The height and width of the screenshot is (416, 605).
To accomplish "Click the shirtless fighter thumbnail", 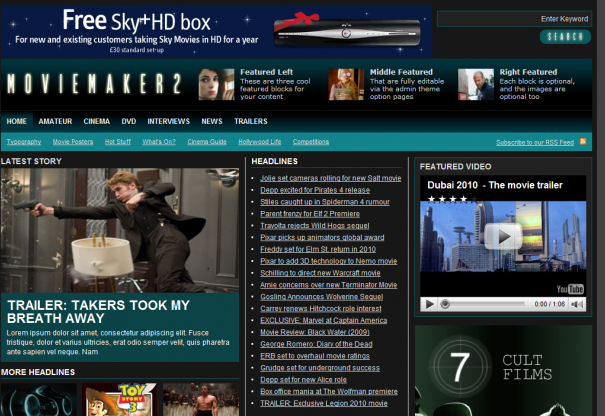I will tap(201, 399).
